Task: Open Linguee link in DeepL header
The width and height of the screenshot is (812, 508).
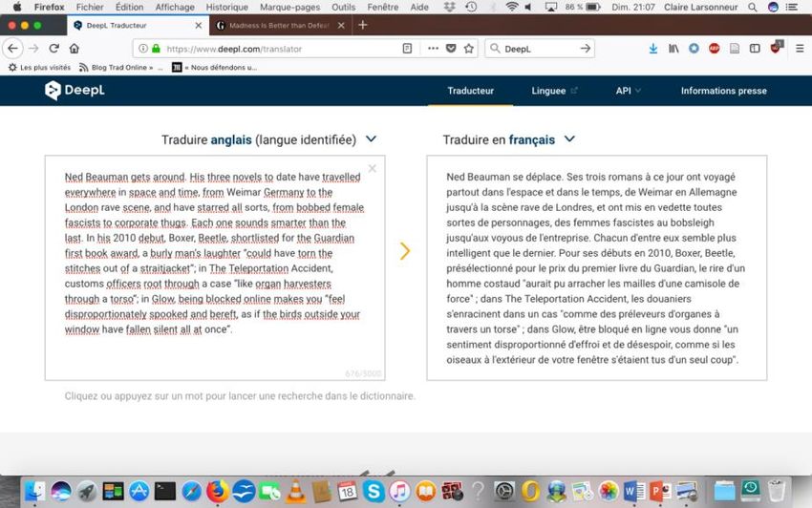Action: pos(554,91)
